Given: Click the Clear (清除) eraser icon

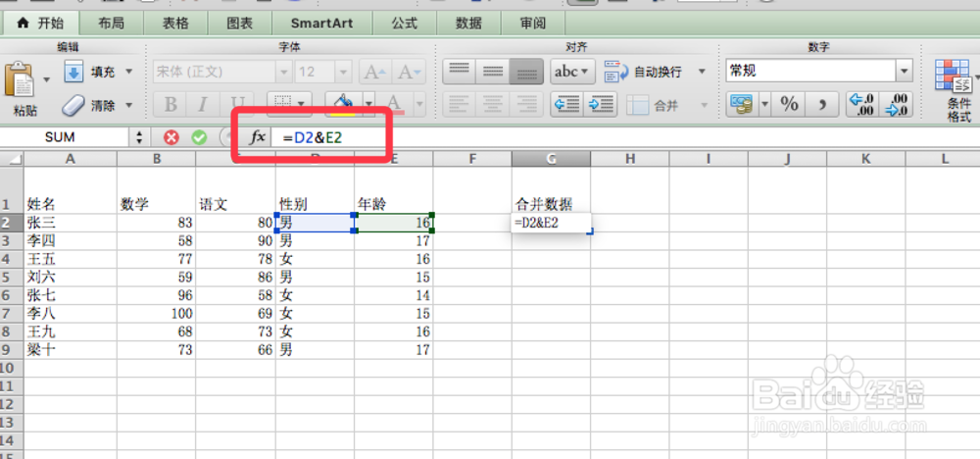Looking at the screenshot, I should tap(73, 105).
